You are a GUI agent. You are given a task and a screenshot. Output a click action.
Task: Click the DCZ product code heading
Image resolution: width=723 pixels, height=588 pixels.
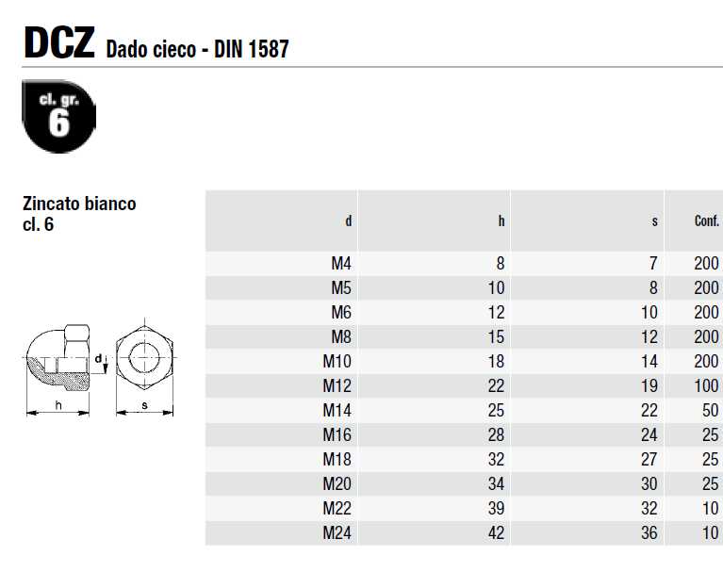[59, 42]
